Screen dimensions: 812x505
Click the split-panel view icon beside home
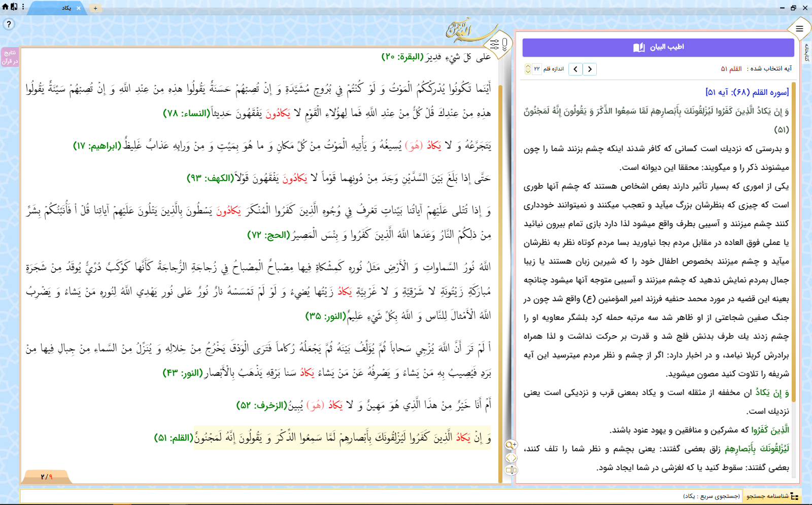[x=14, y=7]
